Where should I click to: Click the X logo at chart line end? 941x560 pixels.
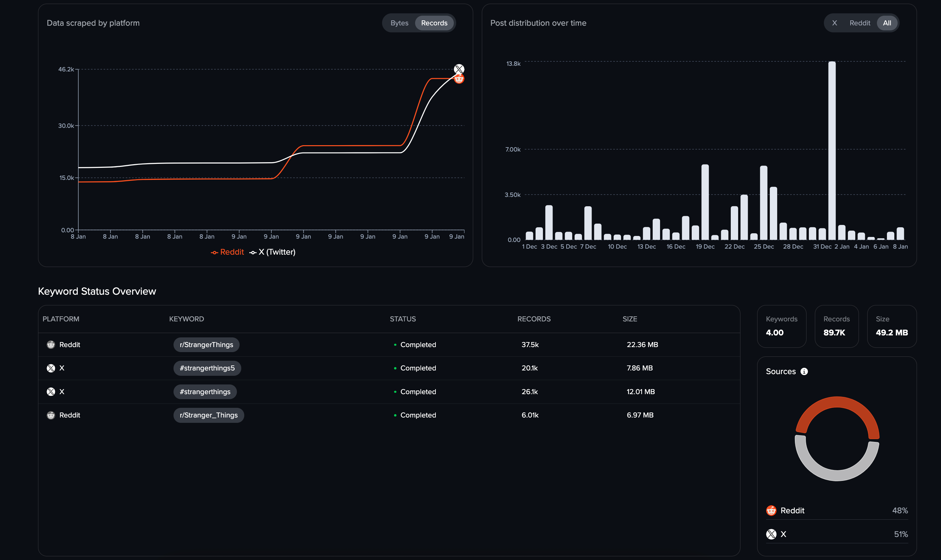click(459, 69)
